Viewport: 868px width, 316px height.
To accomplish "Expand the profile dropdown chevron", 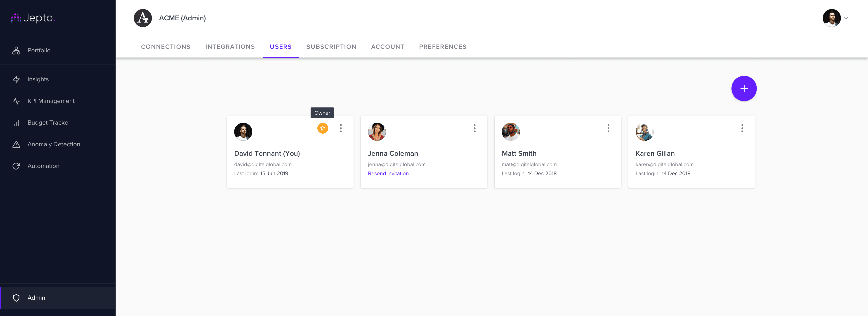I will tap(846, 18).
